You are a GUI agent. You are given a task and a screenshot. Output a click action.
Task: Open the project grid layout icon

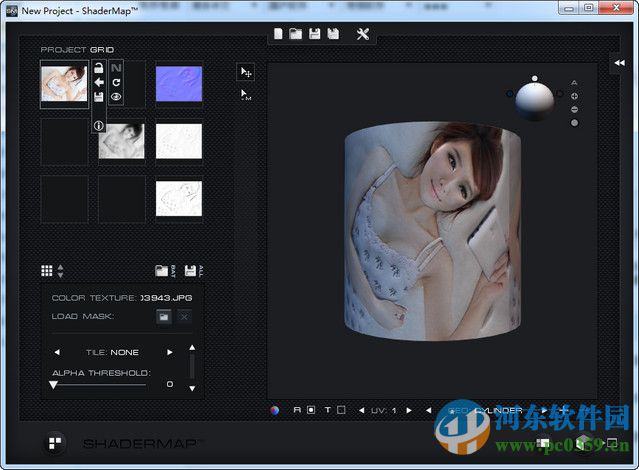click(x=46, y=271)
